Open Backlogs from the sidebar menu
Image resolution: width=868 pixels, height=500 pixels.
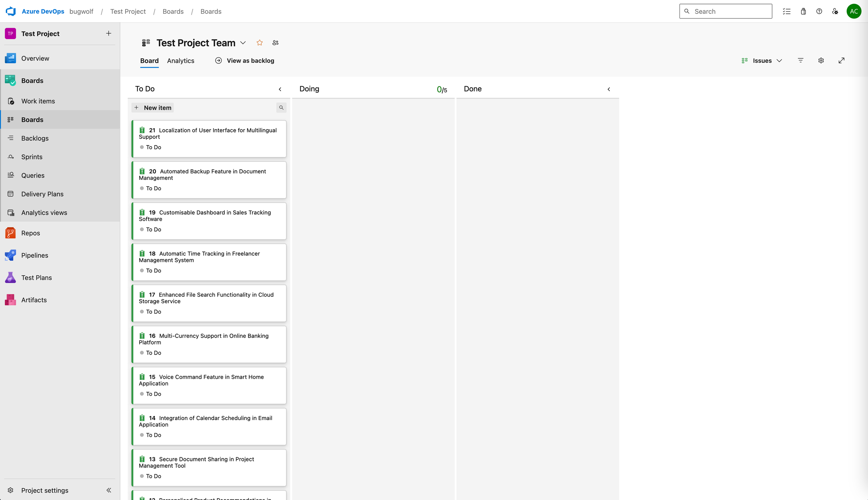pyautogui.click(x=35, y=138)
